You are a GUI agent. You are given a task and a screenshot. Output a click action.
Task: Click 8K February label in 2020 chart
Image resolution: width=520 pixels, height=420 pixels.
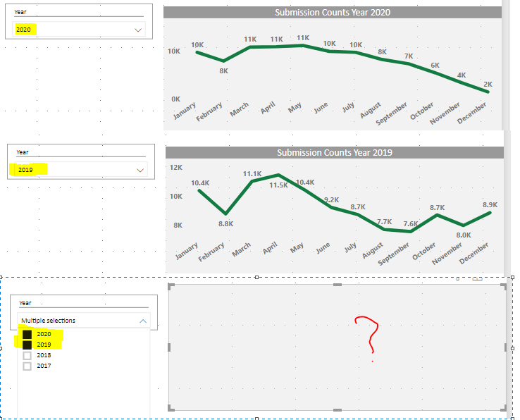pos(224,71)
